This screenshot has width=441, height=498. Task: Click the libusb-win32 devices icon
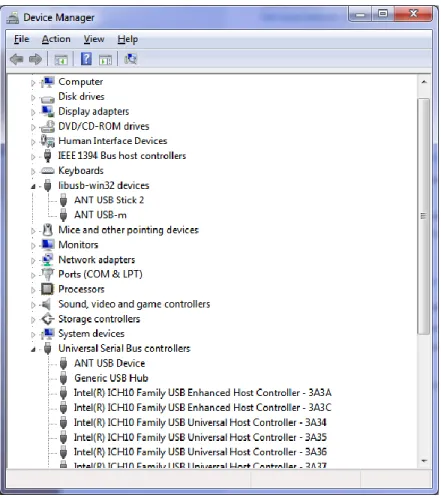click(48, 186)
